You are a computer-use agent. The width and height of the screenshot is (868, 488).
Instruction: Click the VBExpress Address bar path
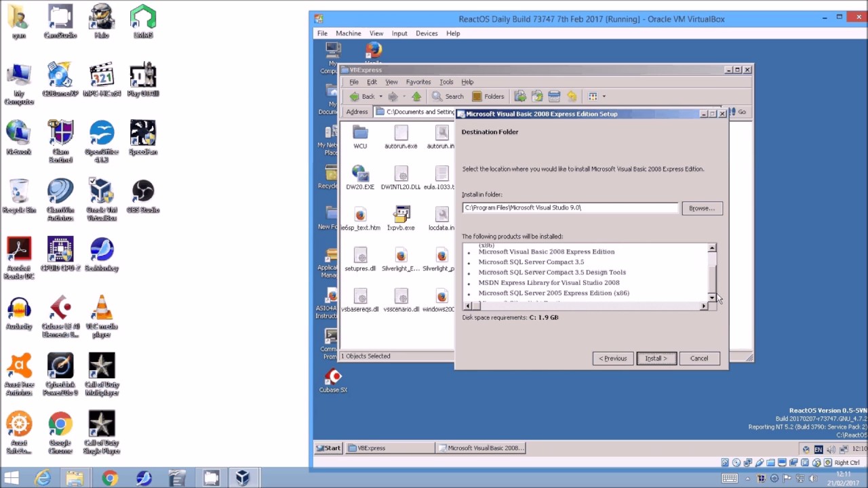click(x=416, y=112)
